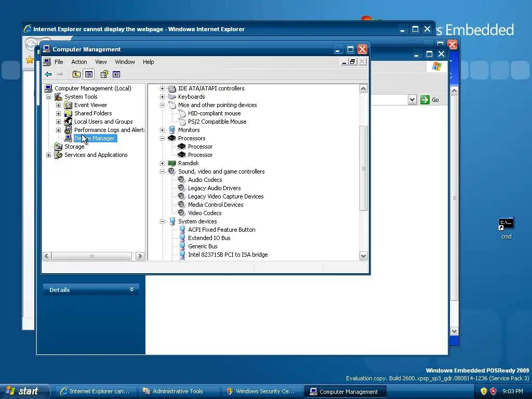Viewport: 532px width, 399px height.
Task: Click the Audio Codecs speaker icon
Action: click(x=182, y=180)
